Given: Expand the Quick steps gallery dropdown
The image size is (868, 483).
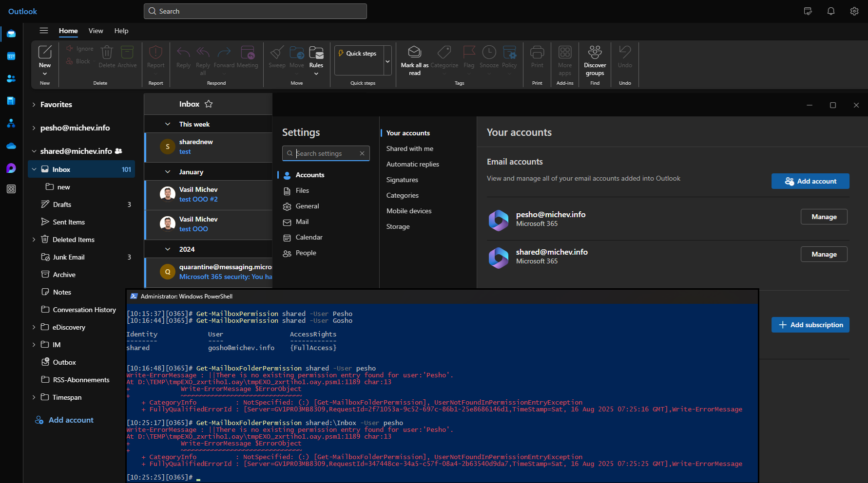Looking at the screenshot, I should [x=387, y=61].
